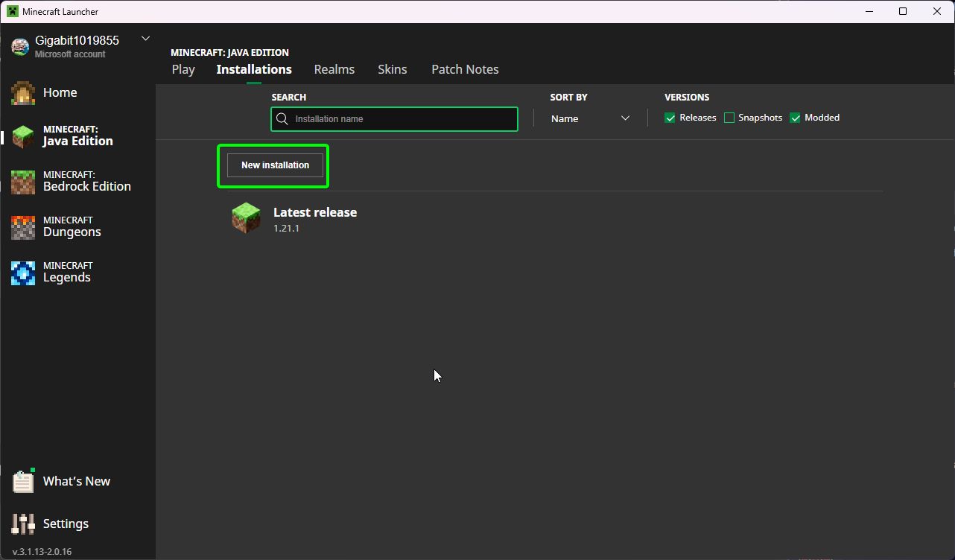Open the Patch Notes tab
The image size is (955, 560).
(x=465, y=69)
